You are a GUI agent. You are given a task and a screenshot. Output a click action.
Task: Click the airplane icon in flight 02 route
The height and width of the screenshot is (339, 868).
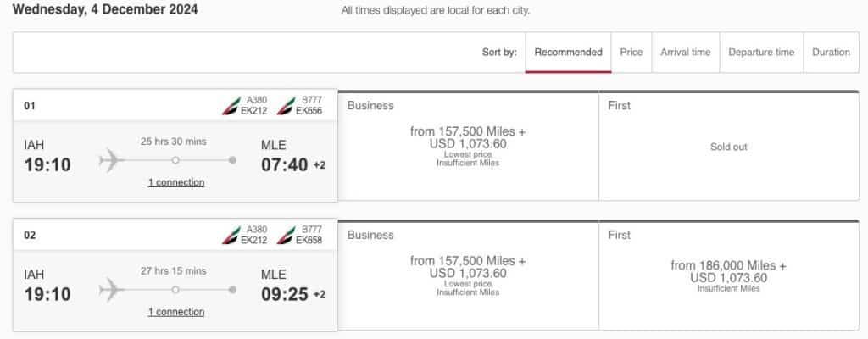pyautogui.click(x=112, y=290)
